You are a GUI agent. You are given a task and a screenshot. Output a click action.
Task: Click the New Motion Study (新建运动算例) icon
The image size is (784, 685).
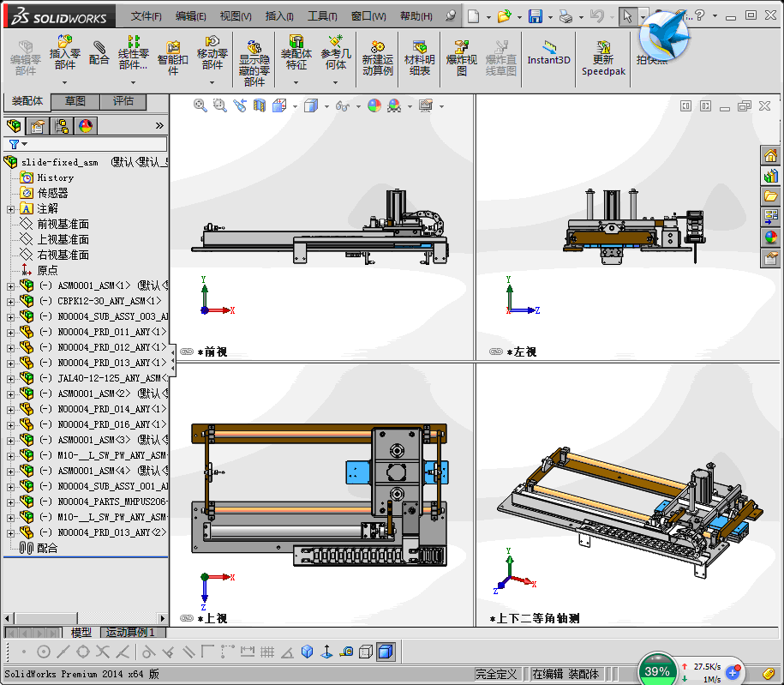tap(377, 57)
